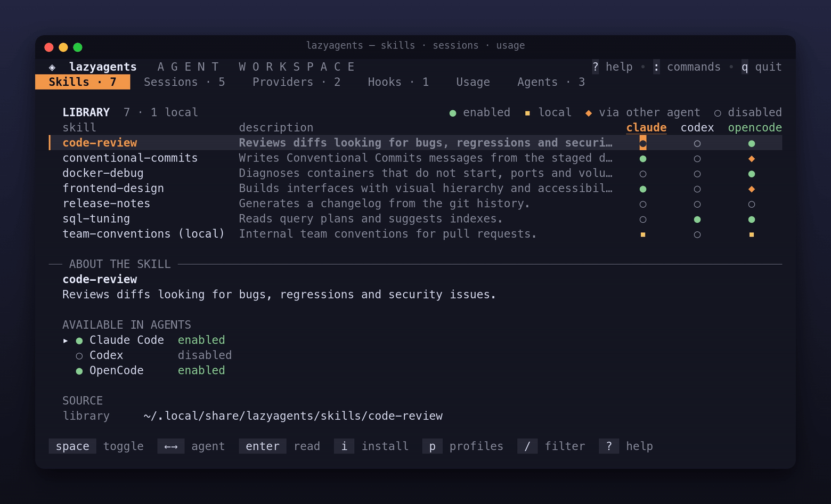The width and height of the screenshot is (831, 504).
Task: Click the OpenCode enabled status dot
Action: 79,371
